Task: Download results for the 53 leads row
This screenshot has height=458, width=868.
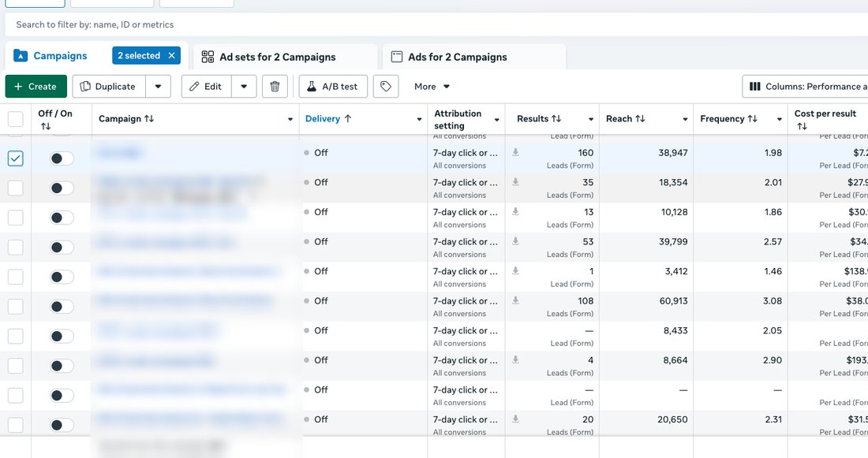Action: coord(515,241)
